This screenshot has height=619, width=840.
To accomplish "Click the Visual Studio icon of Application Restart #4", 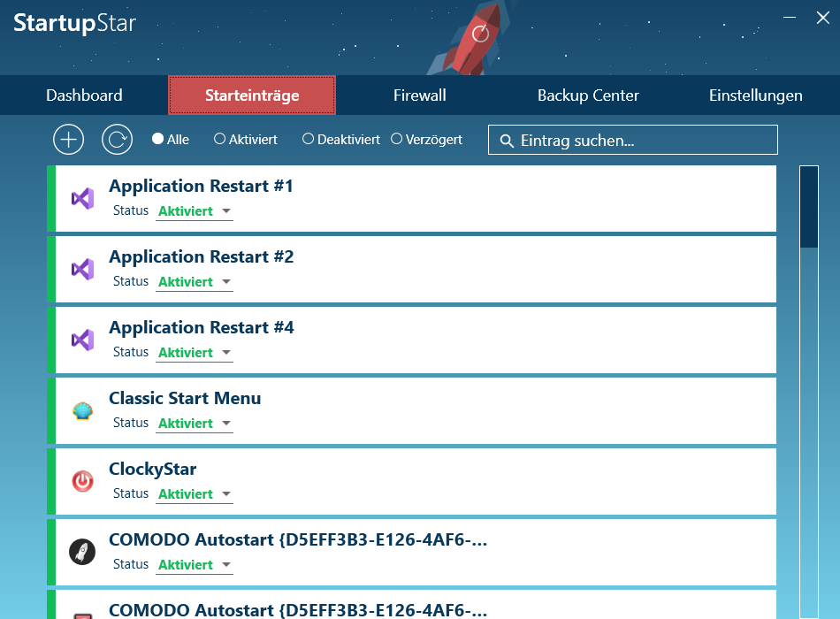I will click(x=82, y=340).
